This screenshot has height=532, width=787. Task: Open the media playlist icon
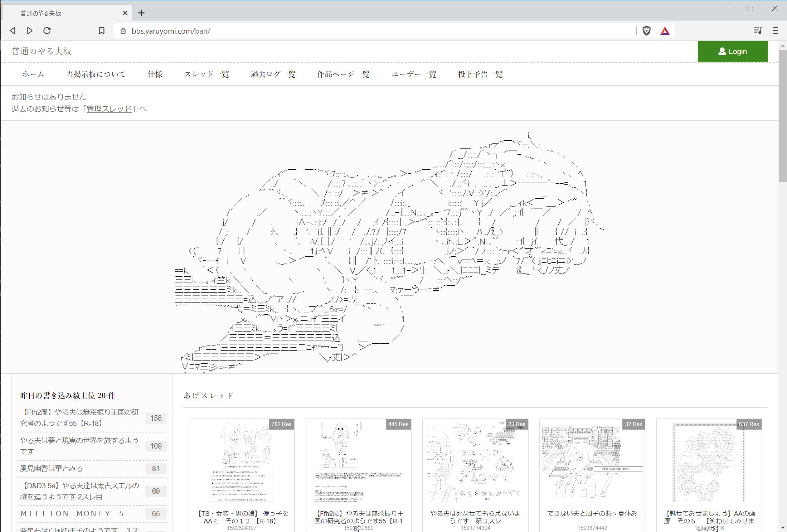coord(757,31)
